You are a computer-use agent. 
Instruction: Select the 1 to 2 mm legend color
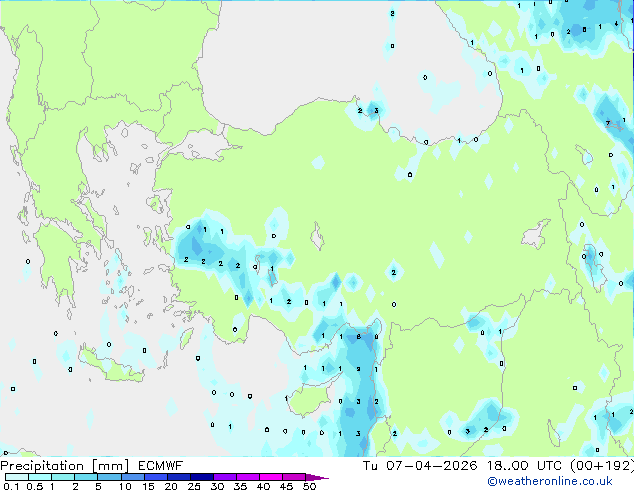63,477
